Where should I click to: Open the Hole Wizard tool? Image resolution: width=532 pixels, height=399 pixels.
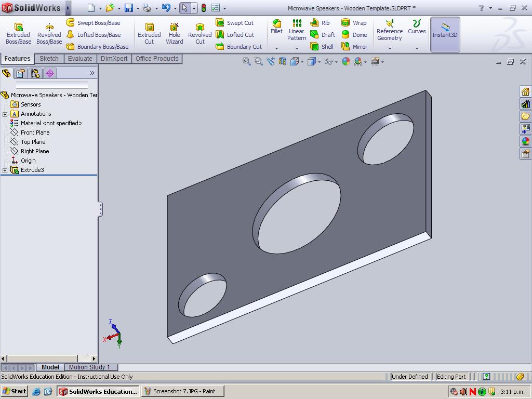(174, 31)
